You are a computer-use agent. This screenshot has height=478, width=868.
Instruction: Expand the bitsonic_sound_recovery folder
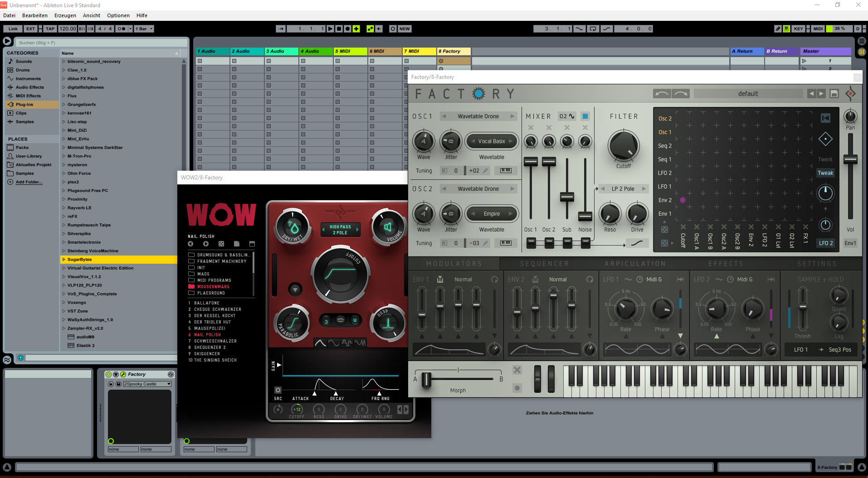[x=64, y=62]
